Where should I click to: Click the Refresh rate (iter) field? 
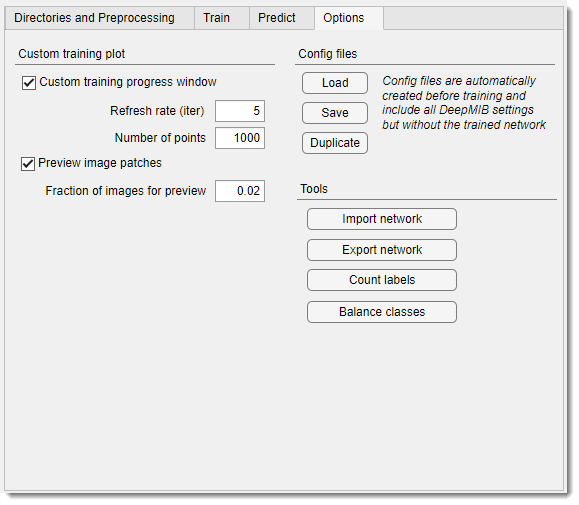[240, 111]
